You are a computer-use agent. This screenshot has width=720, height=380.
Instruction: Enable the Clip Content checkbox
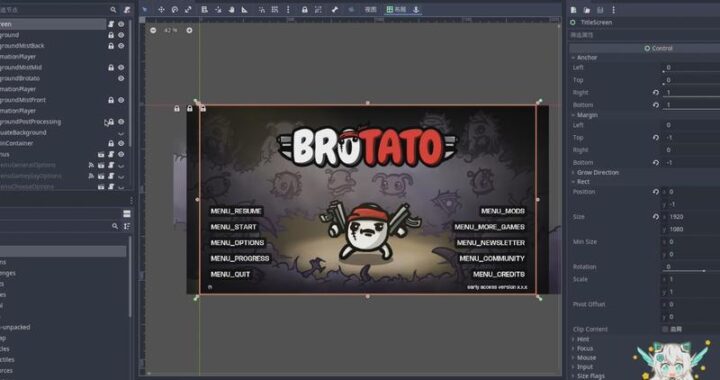pos(665,329)
